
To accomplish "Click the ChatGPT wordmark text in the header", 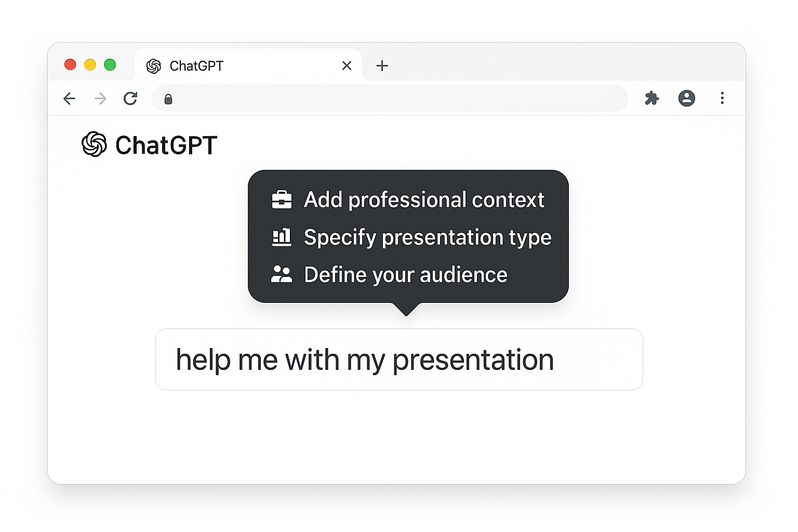I will 166,145.
